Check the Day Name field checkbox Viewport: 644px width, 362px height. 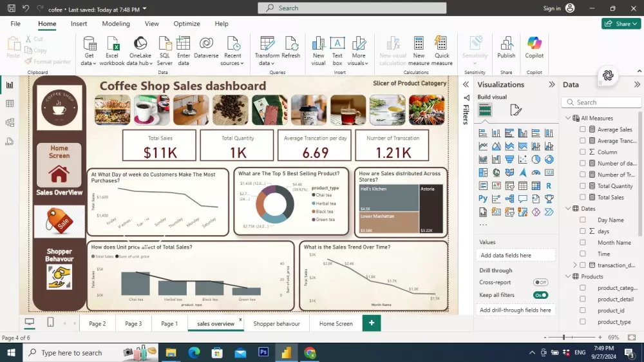point(582,220)
